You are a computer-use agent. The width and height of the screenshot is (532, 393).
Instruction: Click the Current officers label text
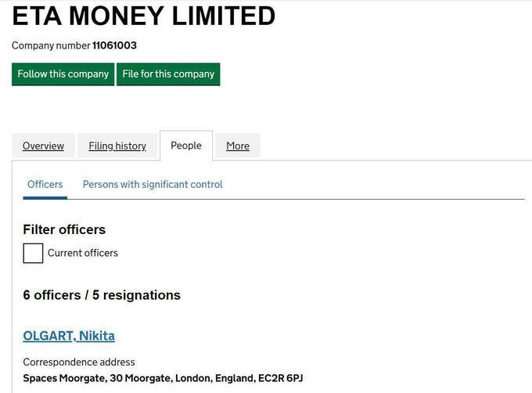pos(83,253)
